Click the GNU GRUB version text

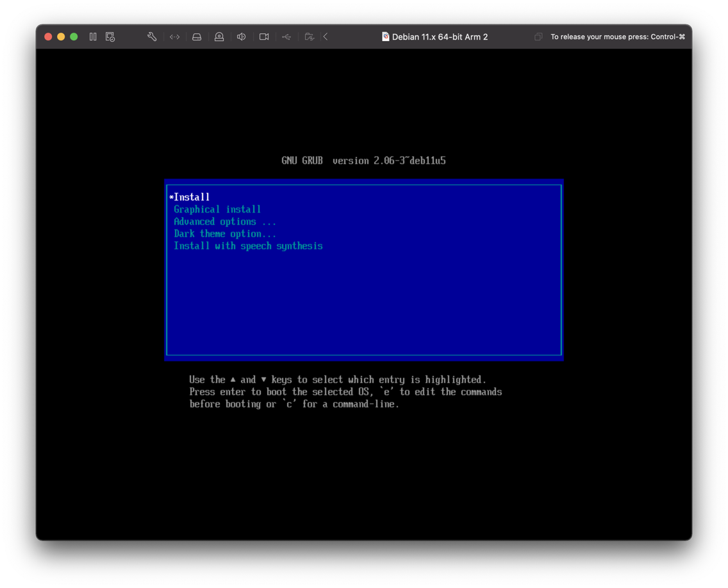pyautogui.click(x=363, y=161)
